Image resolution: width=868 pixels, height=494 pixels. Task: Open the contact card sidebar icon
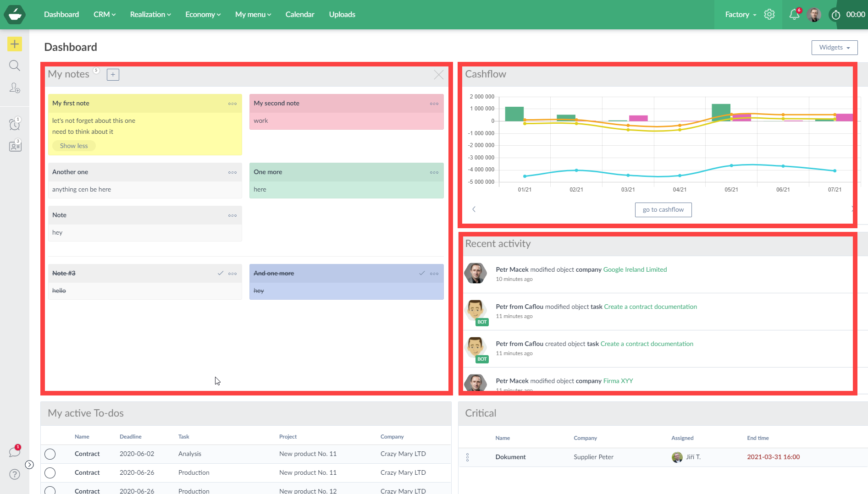15,146
